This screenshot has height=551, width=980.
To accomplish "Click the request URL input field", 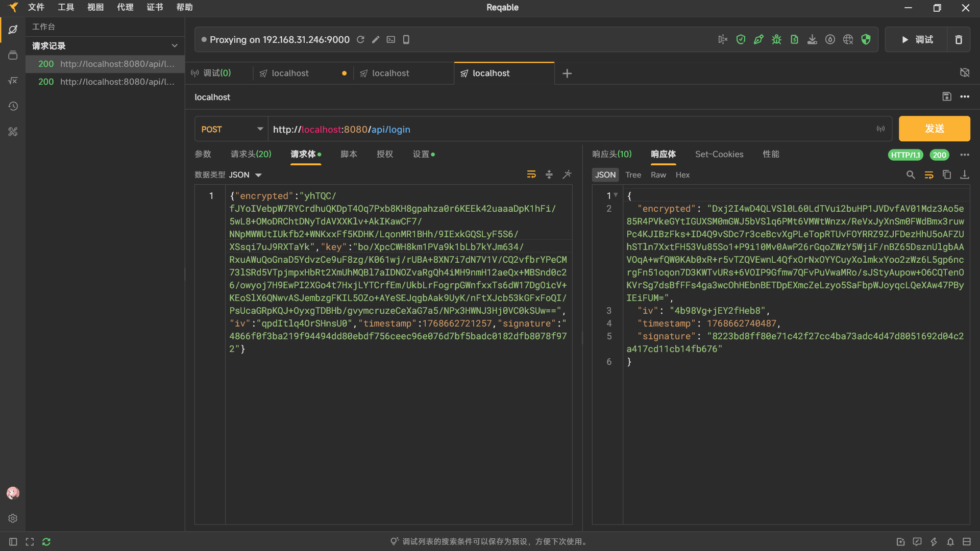I will (x=561, y=130).
